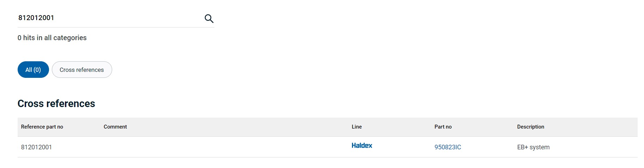The height and width of the screenshot is (168, 644).
Task: Select the All (0) filter pill
Action: pyautogui.click(x=33, y=70)
